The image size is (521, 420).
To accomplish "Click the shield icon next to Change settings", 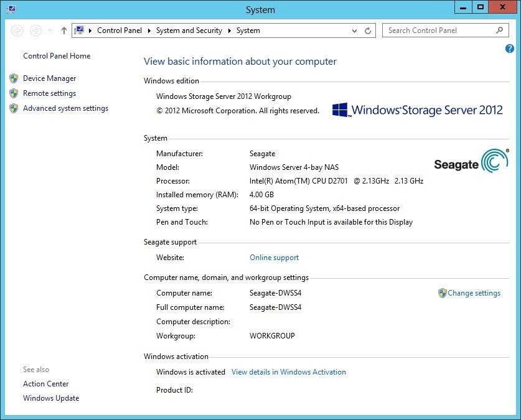I will 442,293.
